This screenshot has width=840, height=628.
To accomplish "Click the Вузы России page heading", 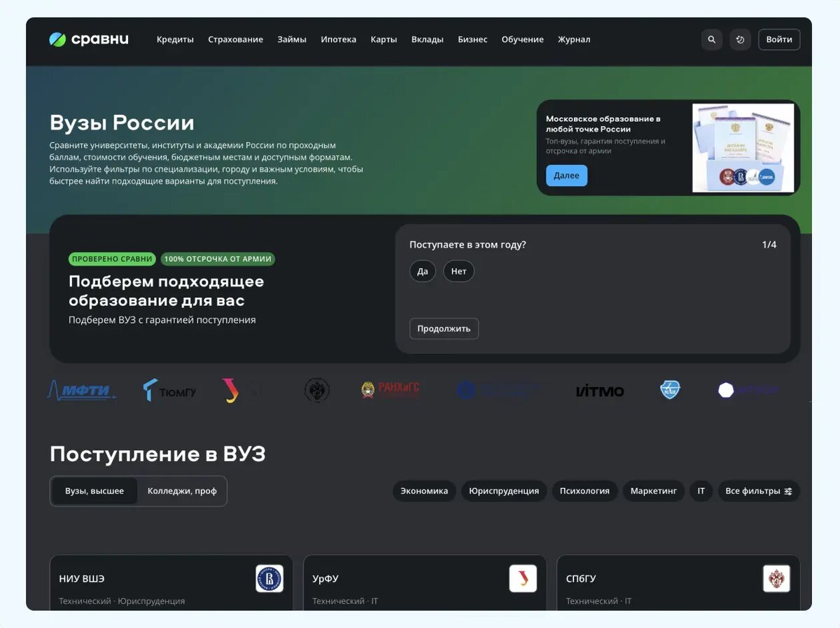I will [x=122, y=123].
